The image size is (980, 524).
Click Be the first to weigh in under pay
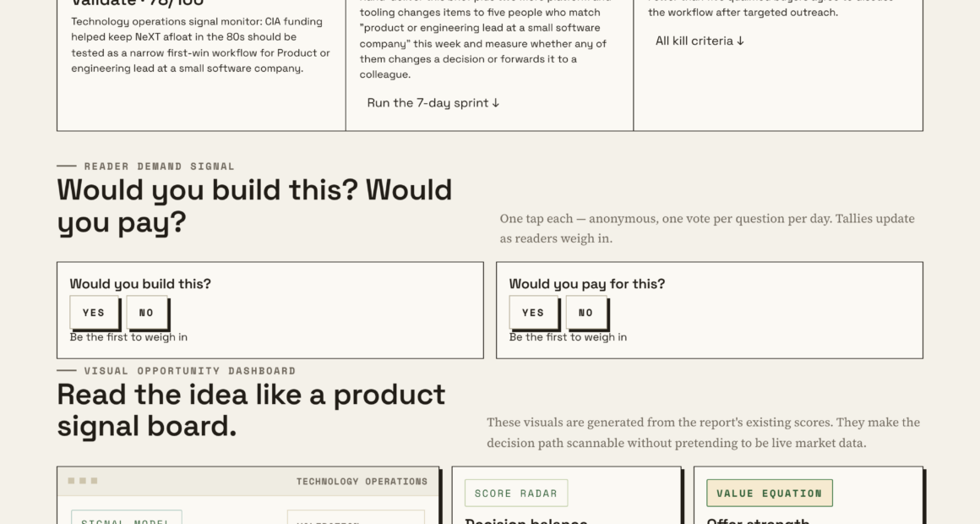click(x=568, y=337)
